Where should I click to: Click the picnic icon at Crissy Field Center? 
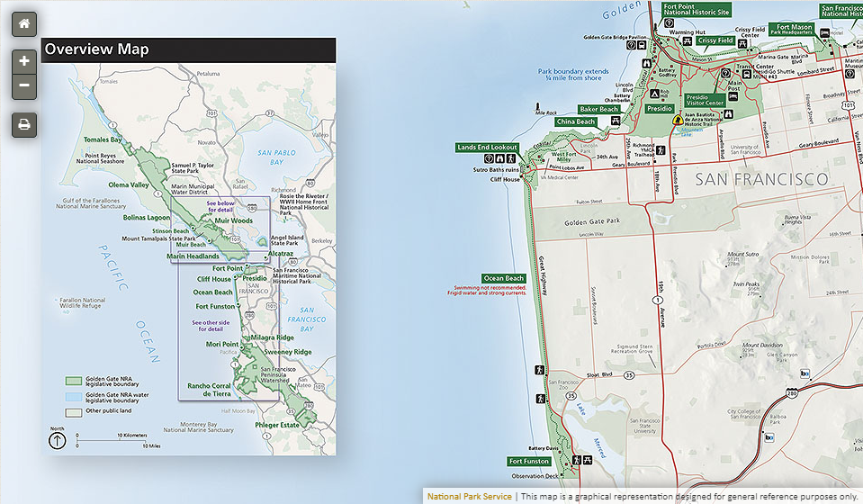(x=742, y=43)
